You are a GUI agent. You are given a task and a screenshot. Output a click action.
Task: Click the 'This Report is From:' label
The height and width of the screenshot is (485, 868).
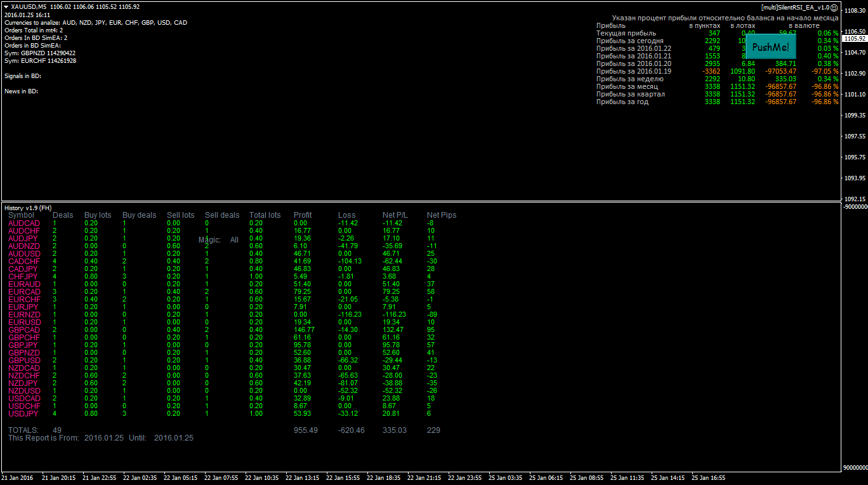coord(44,438)
